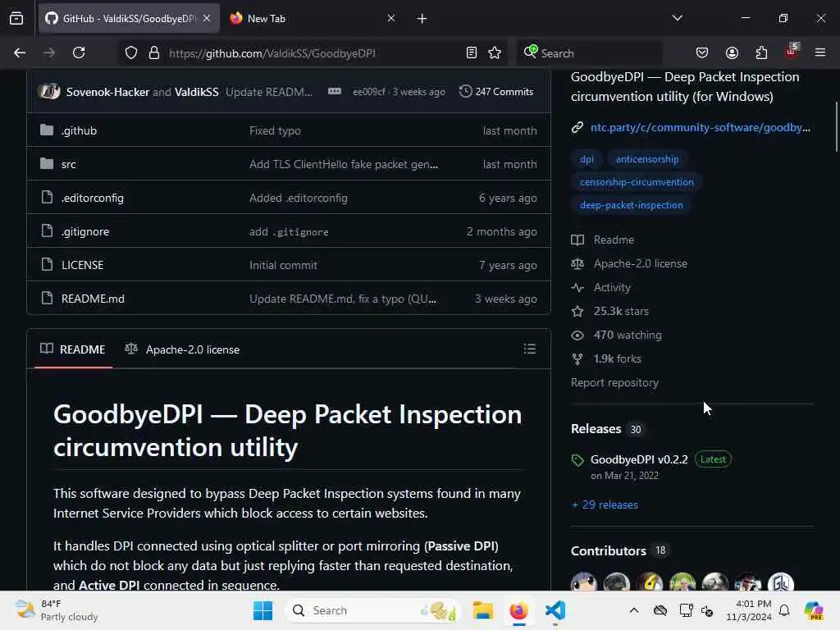The image size is (840, 630).
Task: Open the ntc.party community-software link
Action: (x=701, y=127)
